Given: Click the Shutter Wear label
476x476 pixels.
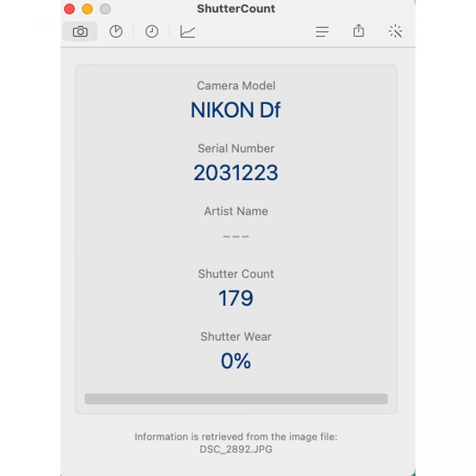Looking at the screenshot, I should 236,336.
